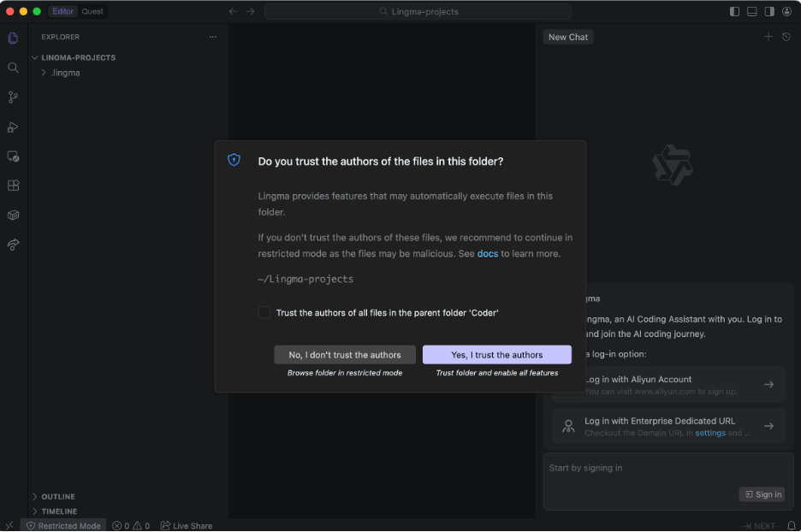Click Restricted Mode status bar entry
Viewport: 801px width, 532px height.
(x=63, y=525)
